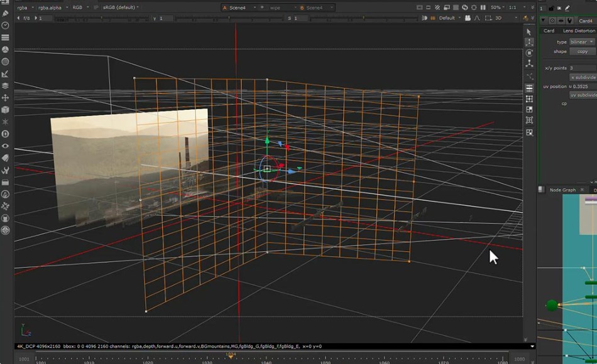The height and width of the screenshot is (364, 597).
Task: Select the vertex selection mode icon
Action: click(x=529, y=42)
